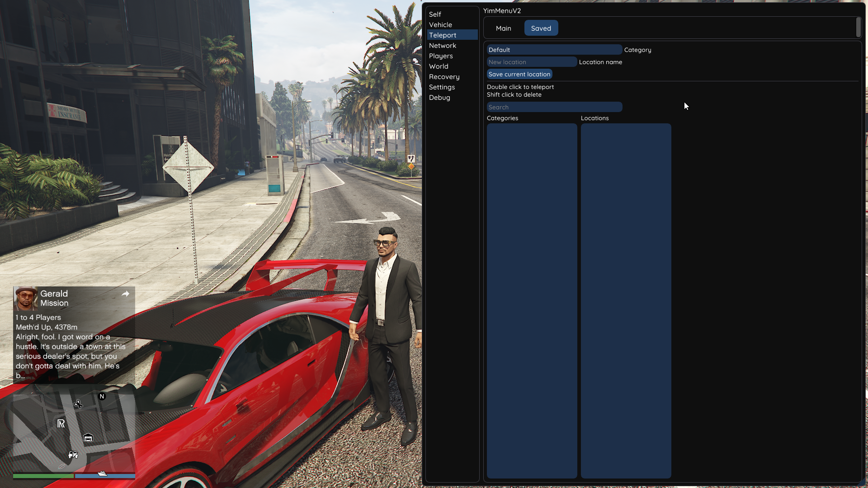Click the barber scissors blip on the minimap
This screenshot has height=488, width=868.
coord(78,404)
